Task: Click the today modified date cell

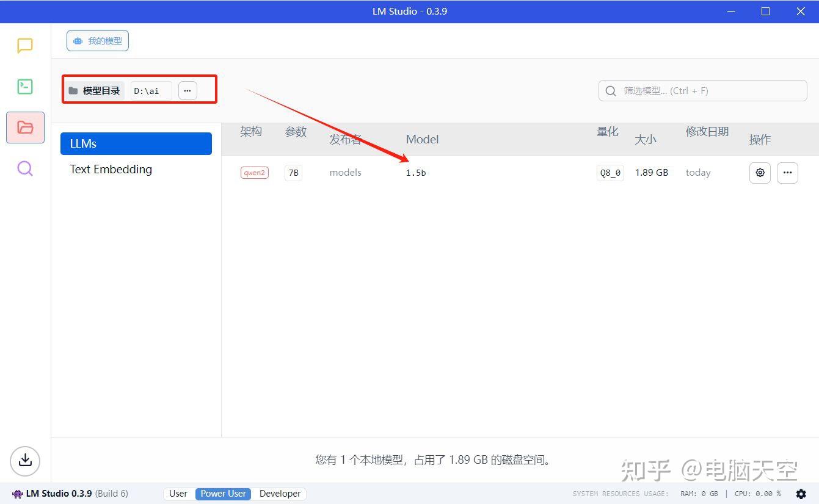Action: click(x=698, y=173)
